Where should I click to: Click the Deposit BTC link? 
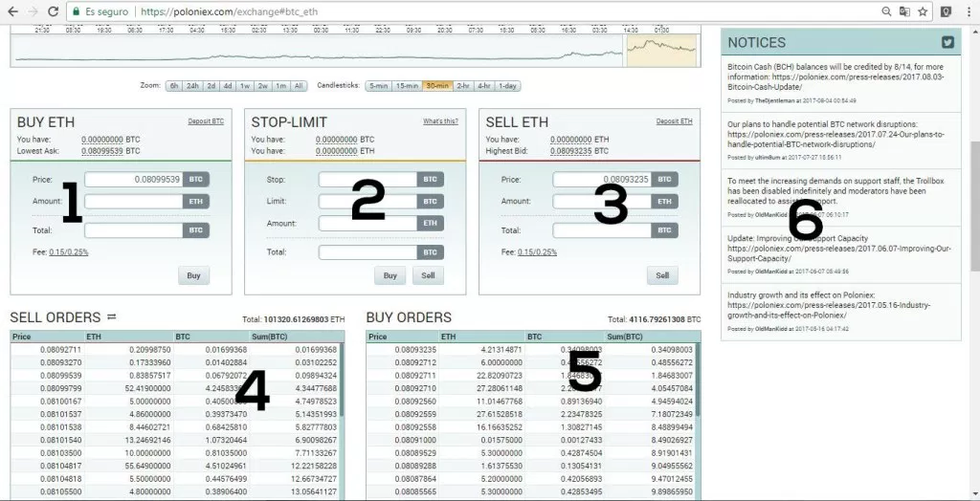click(x=206, y=121)
